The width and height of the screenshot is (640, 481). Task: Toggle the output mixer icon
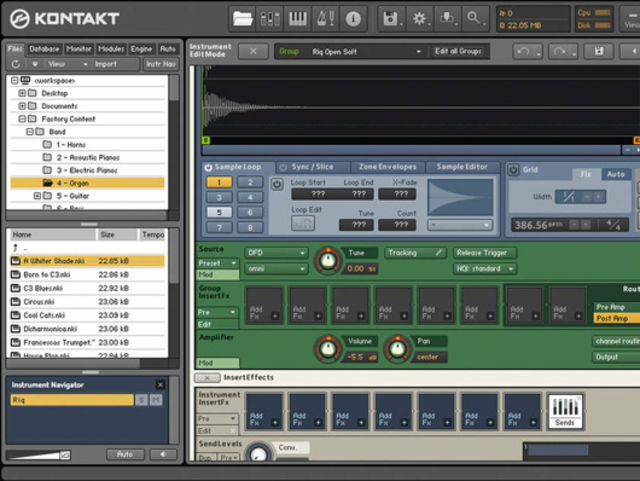pyautogui.click(x=270, y=18)
